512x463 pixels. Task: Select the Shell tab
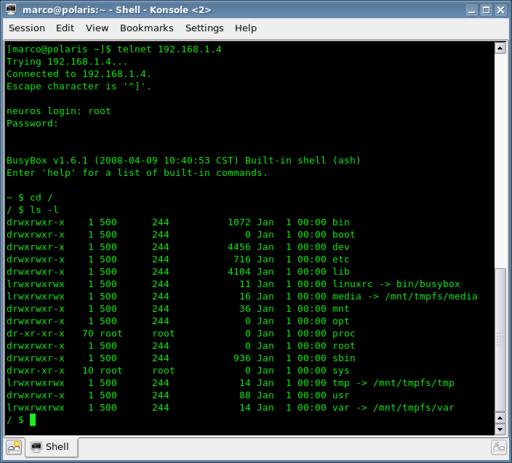click(x=51, y=447)
